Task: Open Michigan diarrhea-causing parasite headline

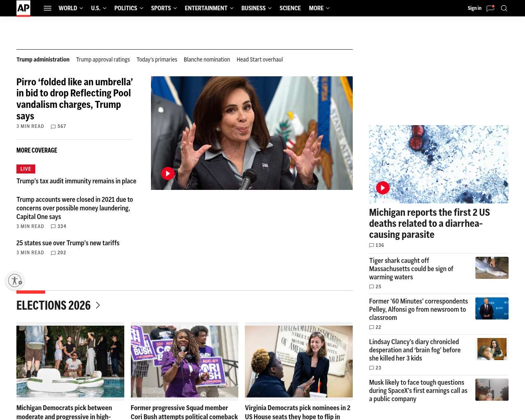Action: (x=429, y=224)
